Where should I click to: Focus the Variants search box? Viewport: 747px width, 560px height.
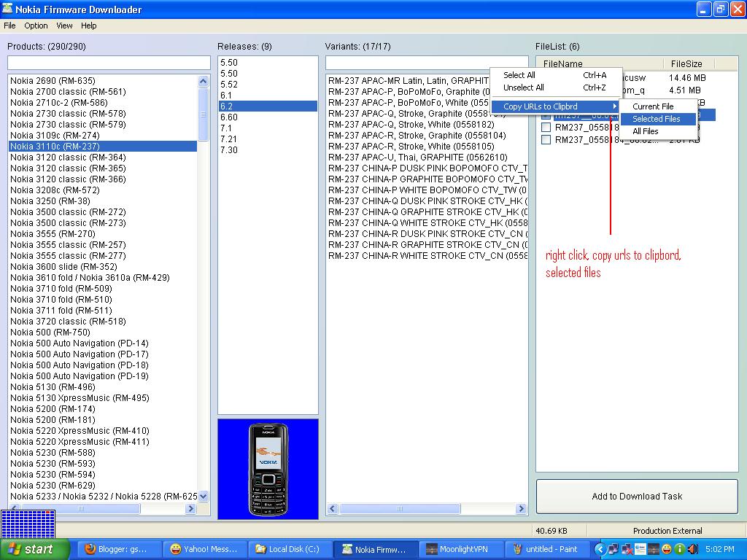coord(427,63)
